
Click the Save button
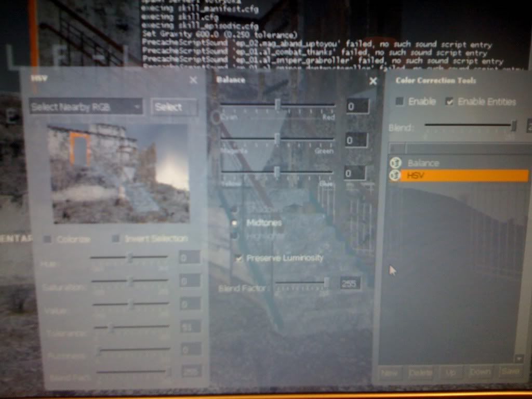pos(509,373)
